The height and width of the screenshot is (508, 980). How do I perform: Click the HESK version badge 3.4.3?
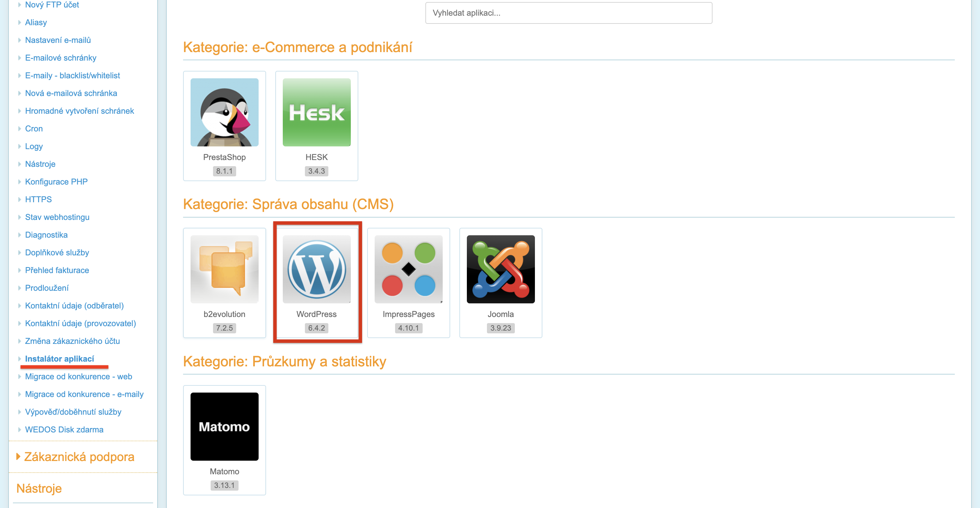click(x=316, y=171)
